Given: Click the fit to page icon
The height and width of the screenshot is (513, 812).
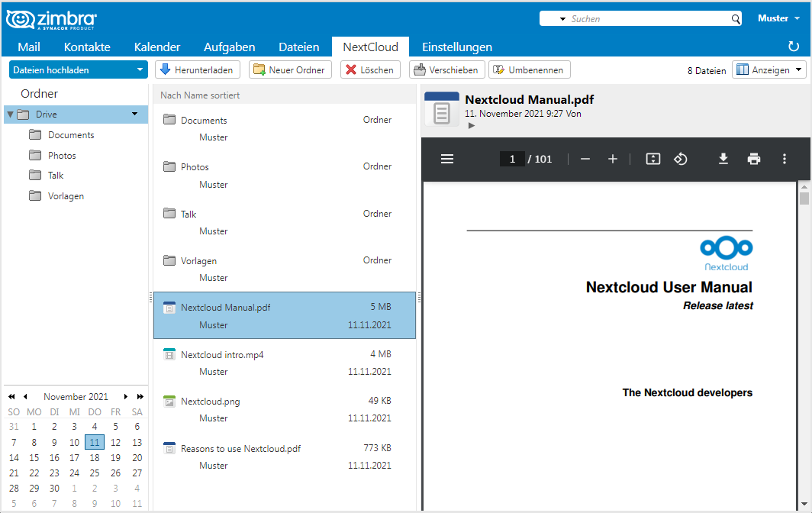Looking at the screenshot, I should click(x=653, y=159).
